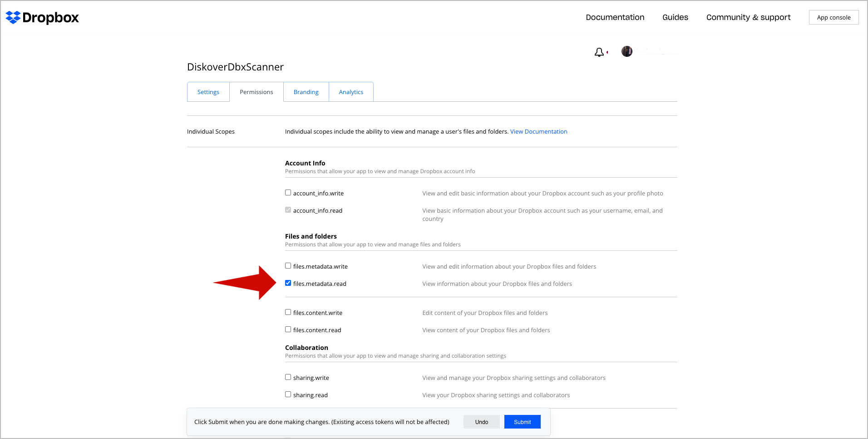This screenshot has width=868, height=439.
Task: Click the Dropbox logo
Action: [42, 17]
